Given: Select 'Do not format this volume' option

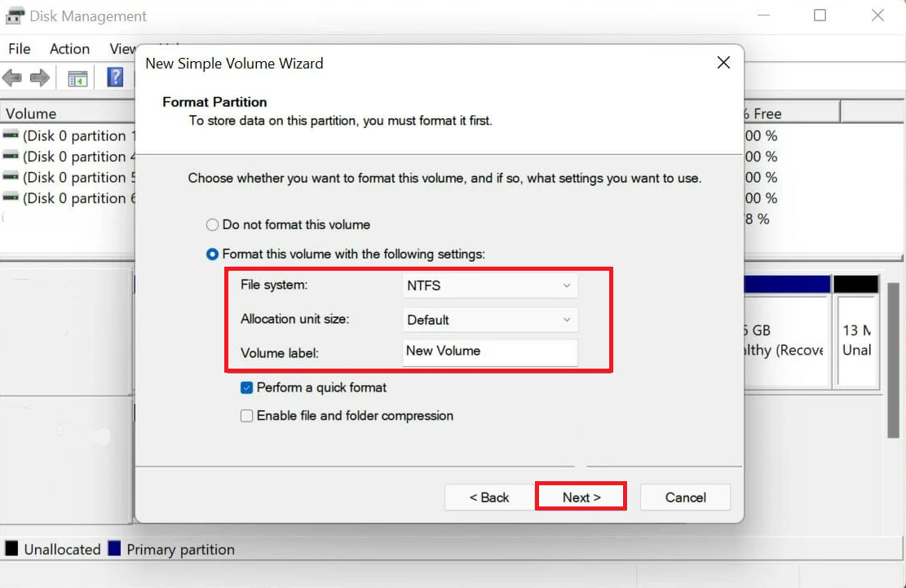Looking at the screenshot, I should (x=212, y=225).
